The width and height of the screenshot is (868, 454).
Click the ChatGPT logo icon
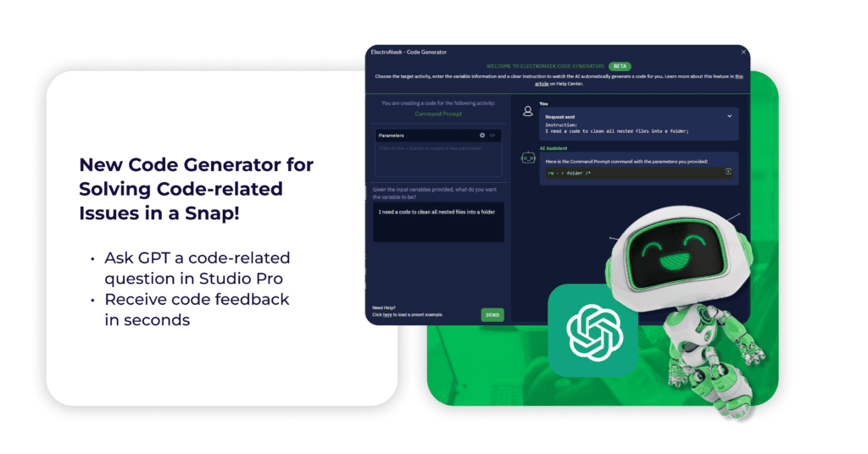(593, 330)
